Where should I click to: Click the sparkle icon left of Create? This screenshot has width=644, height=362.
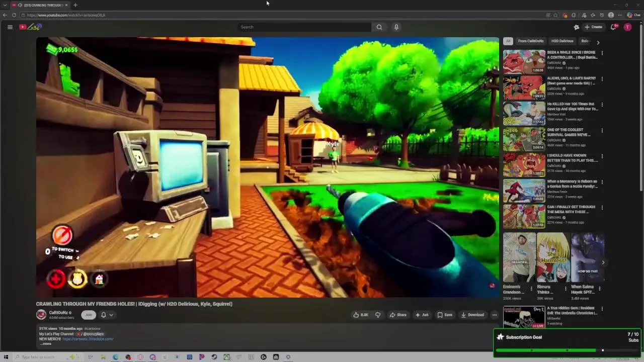coord(577,27)
